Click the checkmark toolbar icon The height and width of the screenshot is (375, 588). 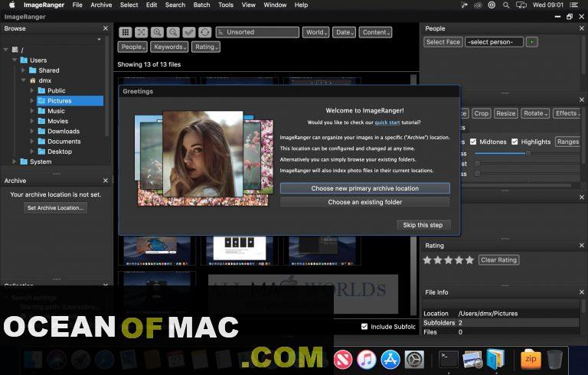click(189, 32)
